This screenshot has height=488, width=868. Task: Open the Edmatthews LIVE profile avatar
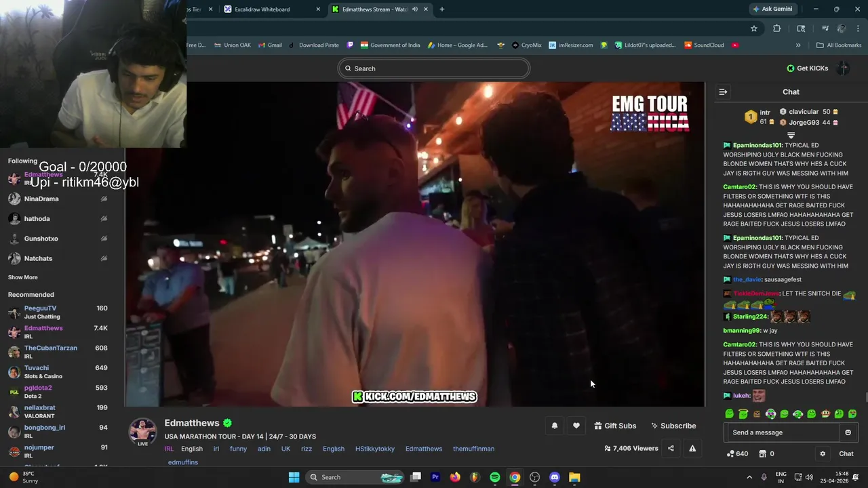tap(142, 432)
